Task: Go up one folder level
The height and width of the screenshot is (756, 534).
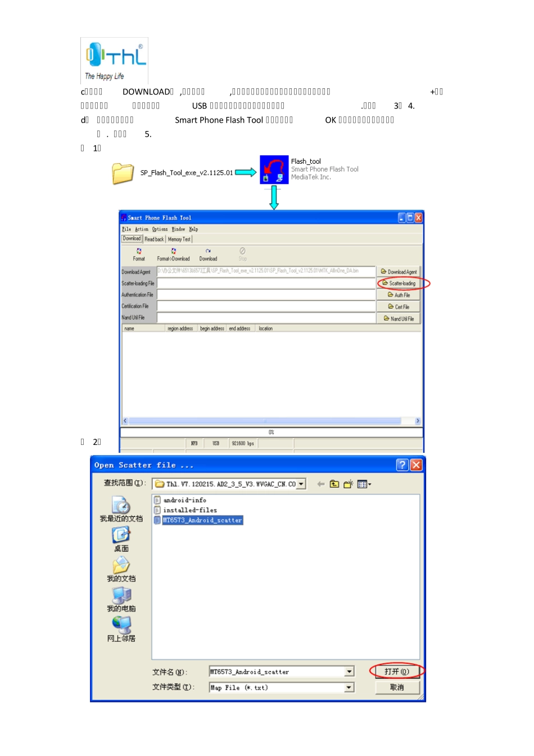Action: 334,484
